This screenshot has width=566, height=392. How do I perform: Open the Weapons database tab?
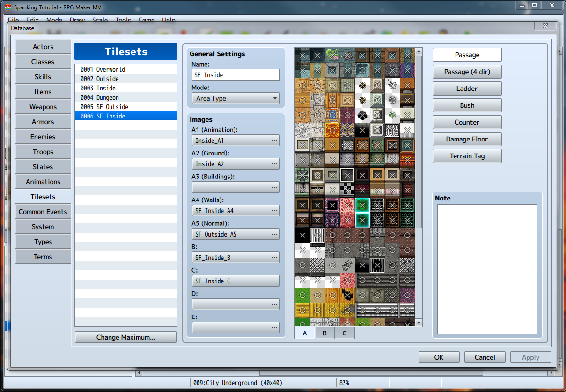tap(43, 107)
